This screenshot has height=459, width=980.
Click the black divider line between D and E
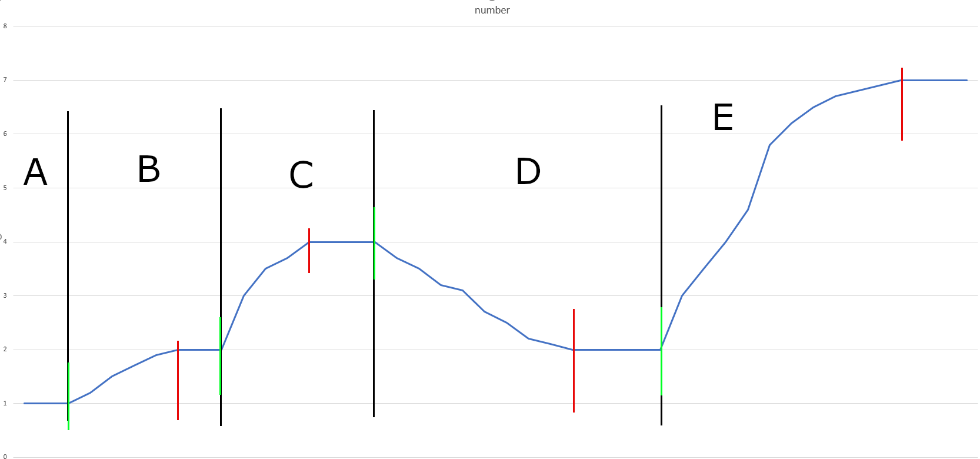pyautogui.click(x=661, y=206)
